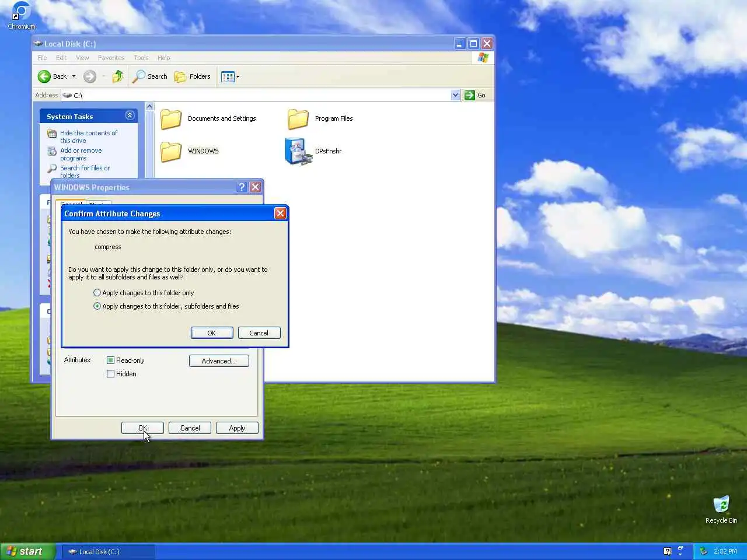
Task: Select the DPsFnshr program icon
Action: pos(298,151)
